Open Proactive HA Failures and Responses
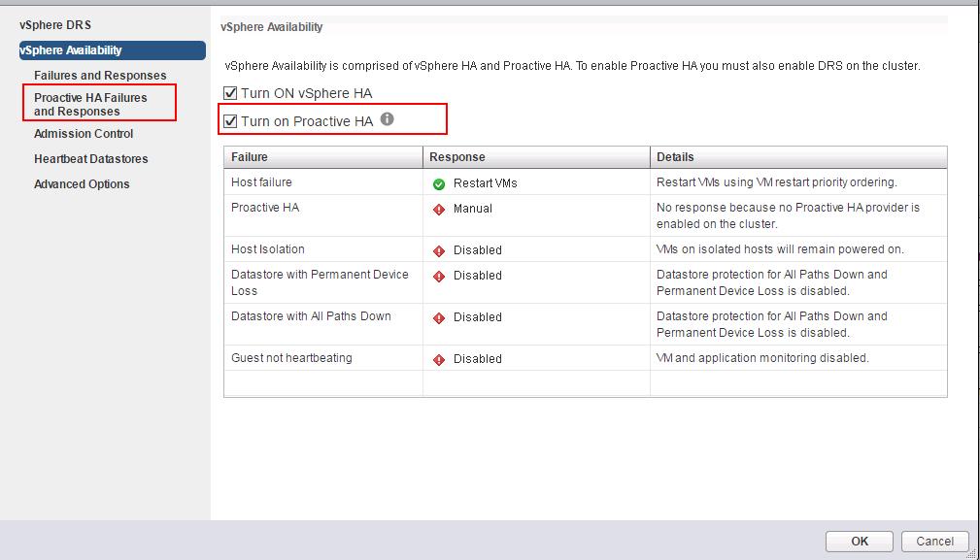Screen dimensions: 980x560 click(x=90, y=105)
